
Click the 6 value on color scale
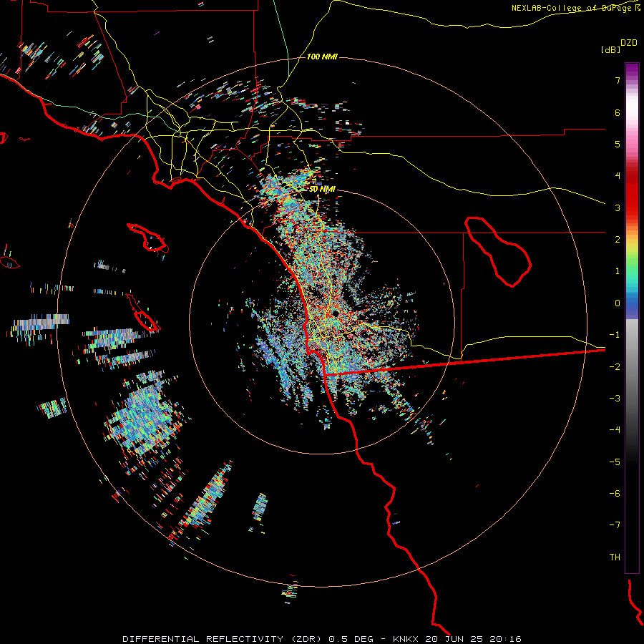[x=618, y=112]
